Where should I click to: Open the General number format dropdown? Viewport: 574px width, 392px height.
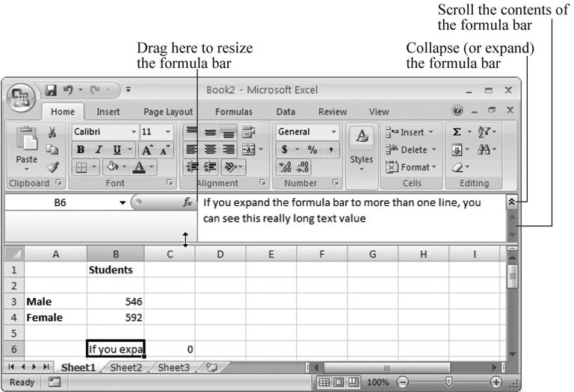coord(333,132)
